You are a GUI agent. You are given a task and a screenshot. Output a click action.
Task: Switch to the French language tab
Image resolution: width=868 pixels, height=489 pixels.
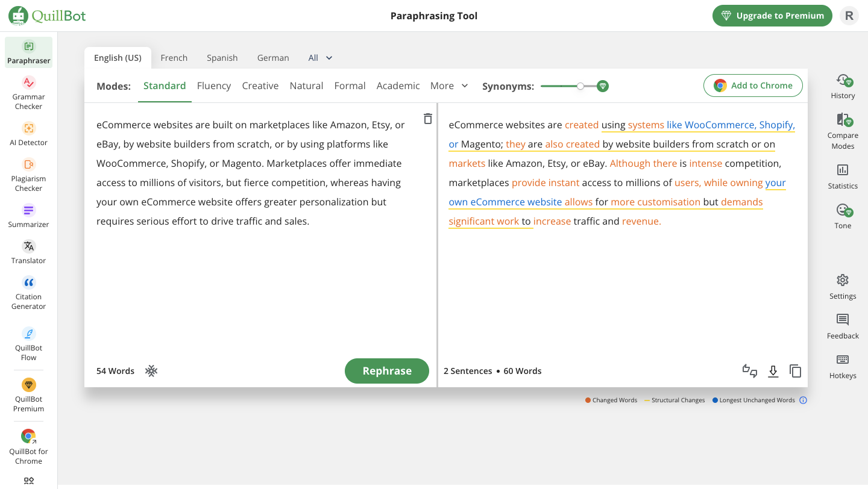pos(174,58)
